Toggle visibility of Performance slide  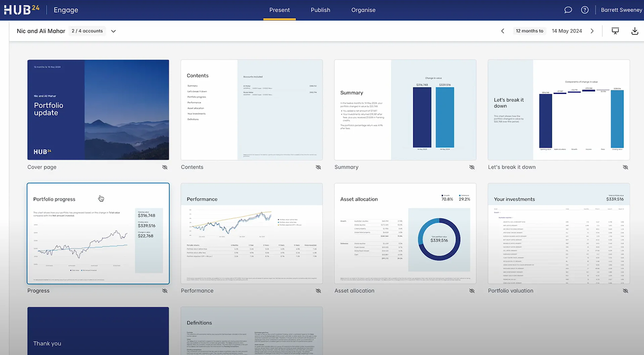(x=318, y=291)
